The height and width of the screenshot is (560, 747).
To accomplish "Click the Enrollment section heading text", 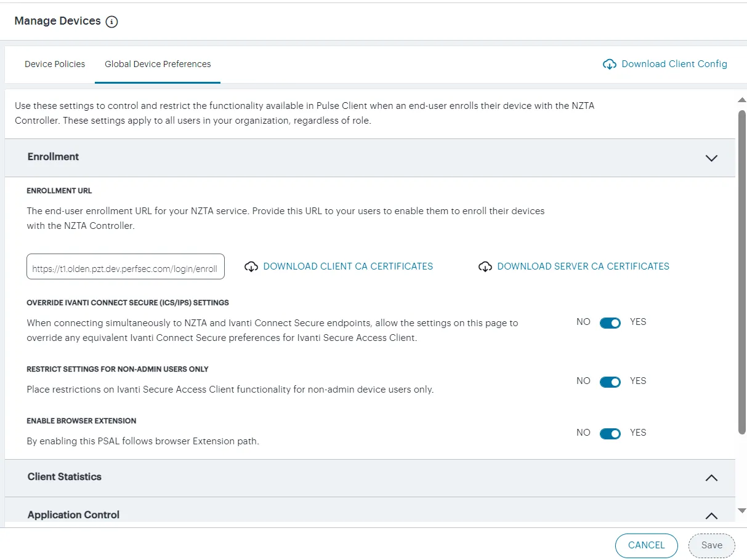I will coord(53,157).
